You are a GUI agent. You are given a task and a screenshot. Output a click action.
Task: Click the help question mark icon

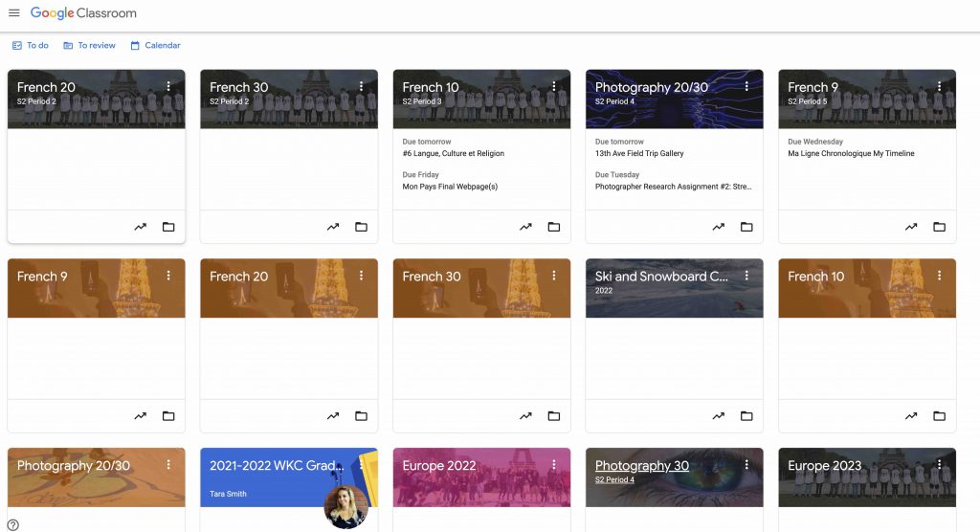(13, 525)
